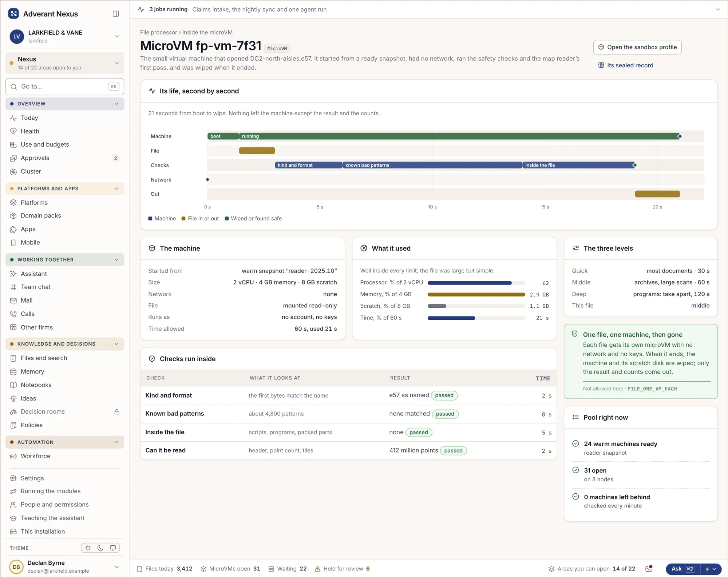Click the Processor usage progress bar

coord(476,283)
